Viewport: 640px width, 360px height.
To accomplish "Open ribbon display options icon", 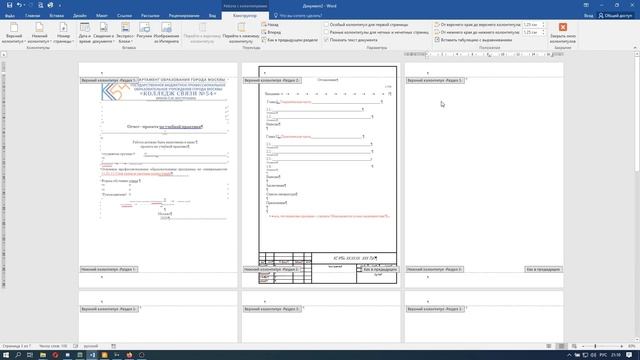I will (x=586, y=5).
